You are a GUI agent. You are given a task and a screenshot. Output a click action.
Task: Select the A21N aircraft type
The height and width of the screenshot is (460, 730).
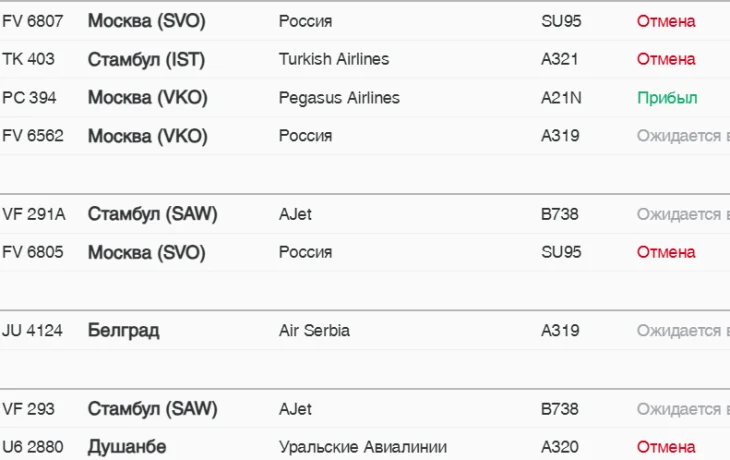tap(560, 98)
